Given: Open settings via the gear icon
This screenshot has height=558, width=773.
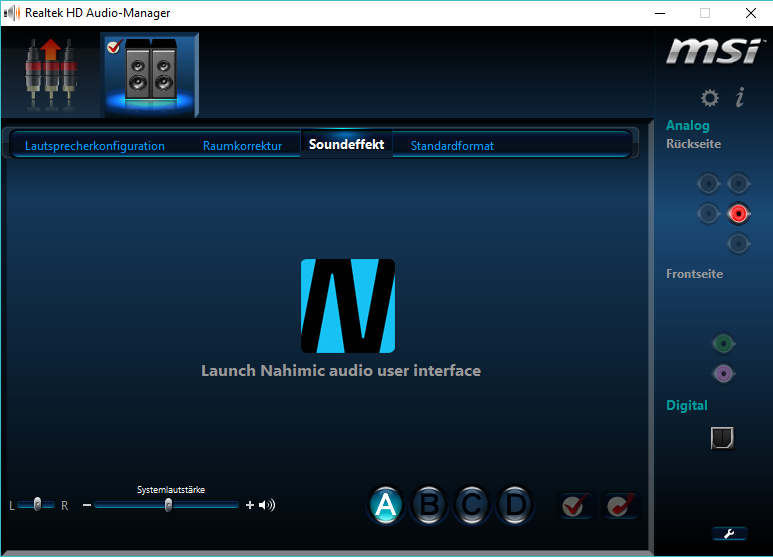Looking at the screenshot, I should click(x=709, y=98).
